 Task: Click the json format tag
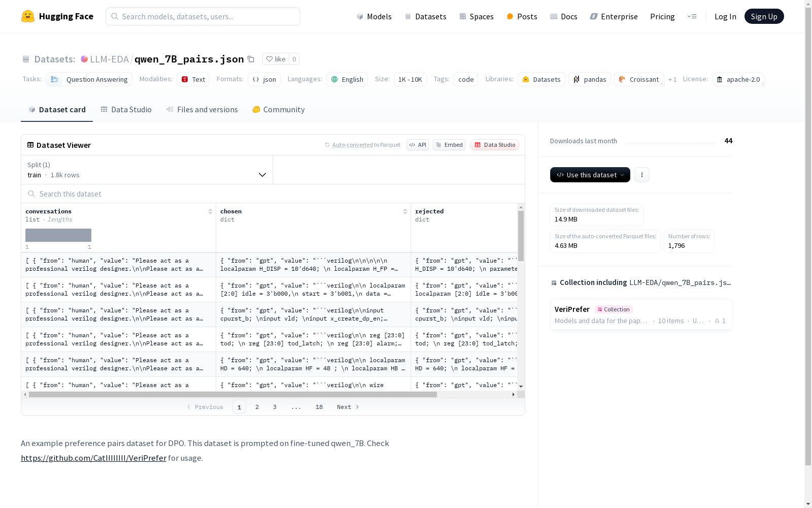click(x=264, y=79)
